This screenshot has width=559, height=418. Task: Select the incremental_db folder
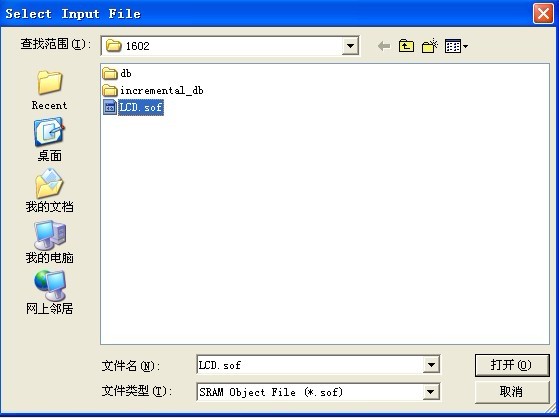[x=153, y=90]
